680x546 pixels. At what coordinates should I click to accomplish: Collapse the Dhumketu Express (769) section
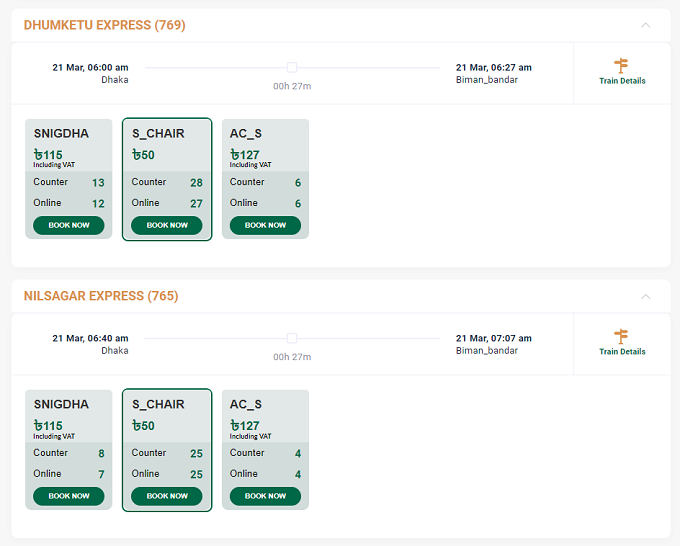645,25
